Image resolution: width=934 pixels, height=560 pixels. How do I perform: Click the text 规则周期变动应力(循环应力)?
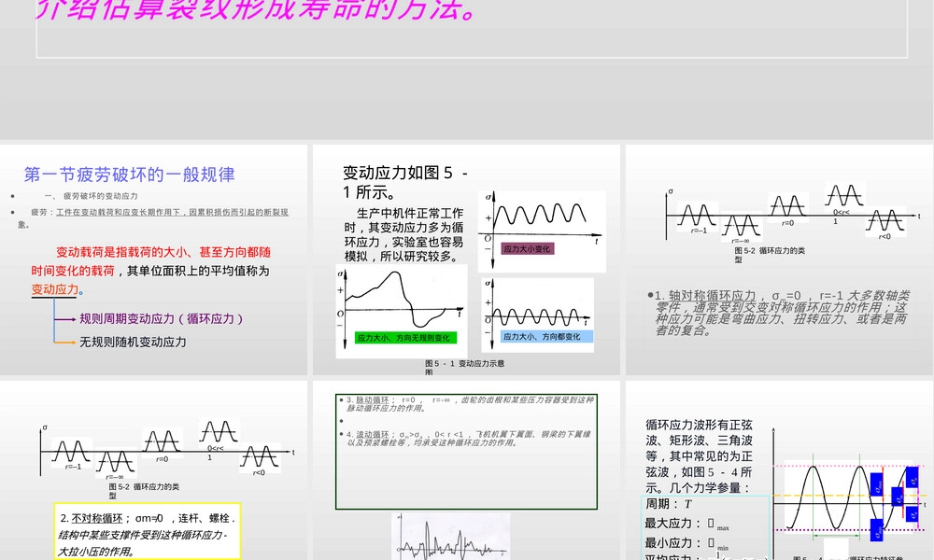coord(162,319)
